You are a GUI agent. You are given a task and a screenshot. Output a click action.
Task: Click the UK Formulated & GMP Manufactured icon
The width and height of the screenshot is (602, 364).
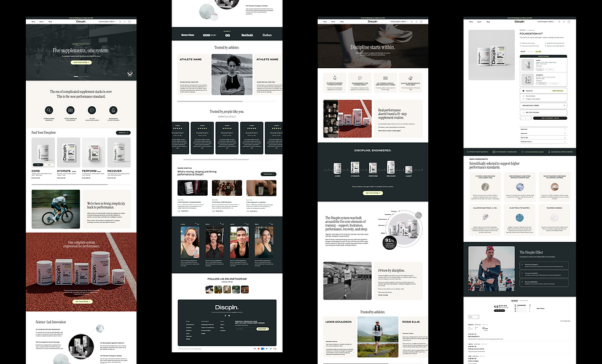(385, 78)
